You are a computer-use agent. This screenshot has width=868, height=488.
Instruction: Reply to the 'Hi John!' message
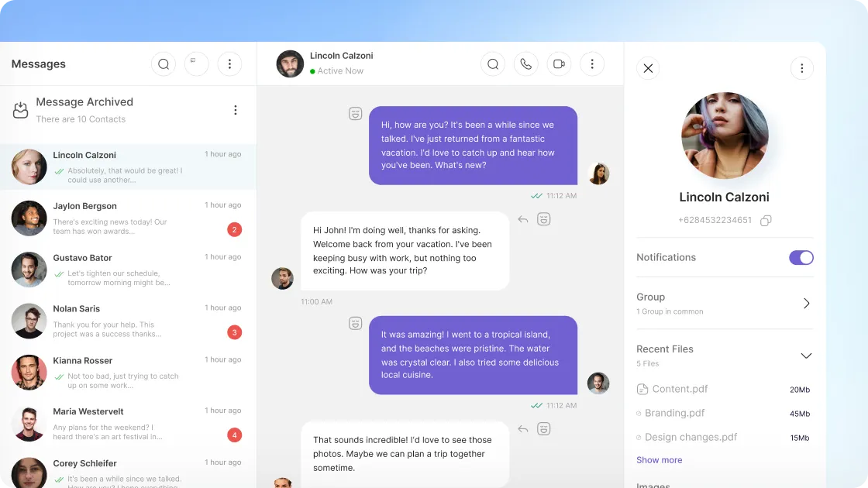point(523,219)
